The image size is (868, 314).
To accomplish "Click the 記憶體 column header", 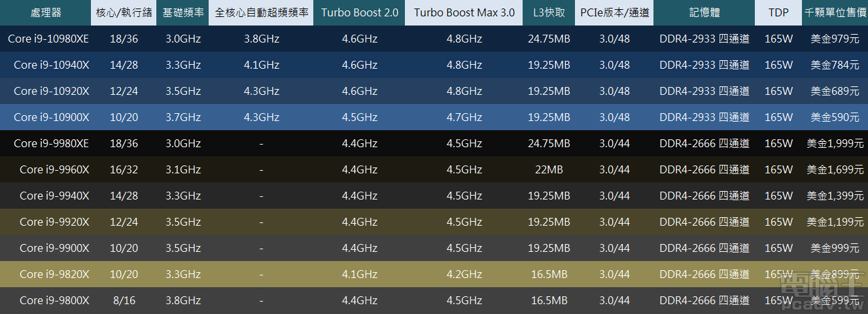I will pyautogui.click(x=704, y=12).
